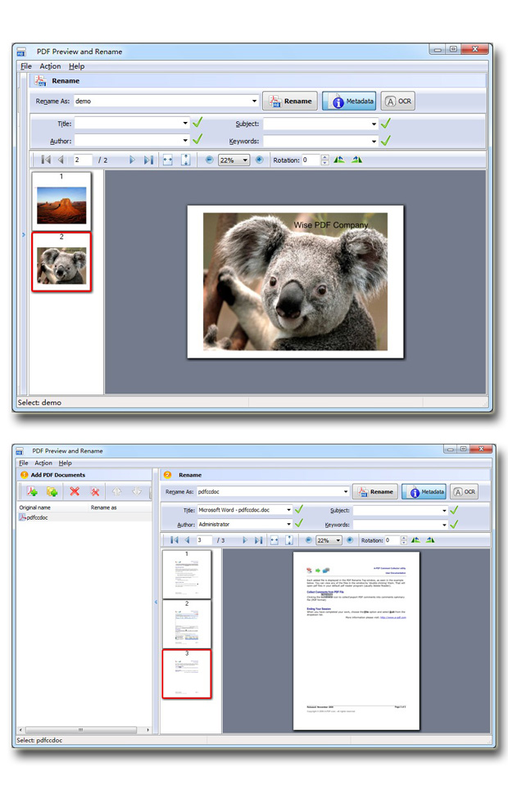508x812 pixels.
Task: Adjust Rotation stepper in top window
Action: coord(325,160)
